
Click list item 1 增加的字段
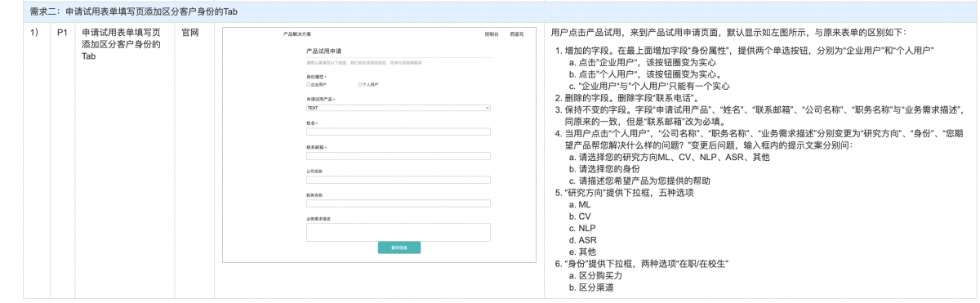745,51
